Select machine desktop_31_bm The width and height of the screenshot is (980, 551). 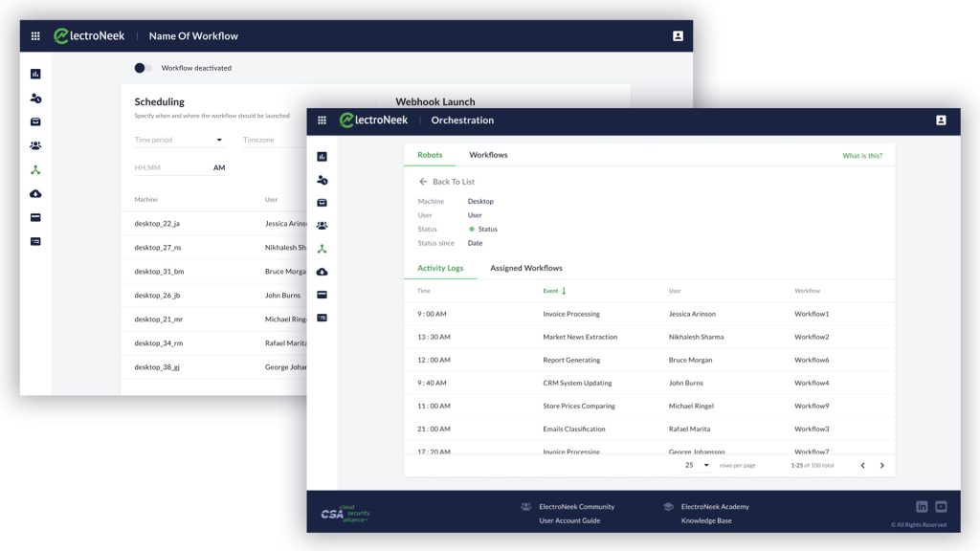[x=159, y=271]
